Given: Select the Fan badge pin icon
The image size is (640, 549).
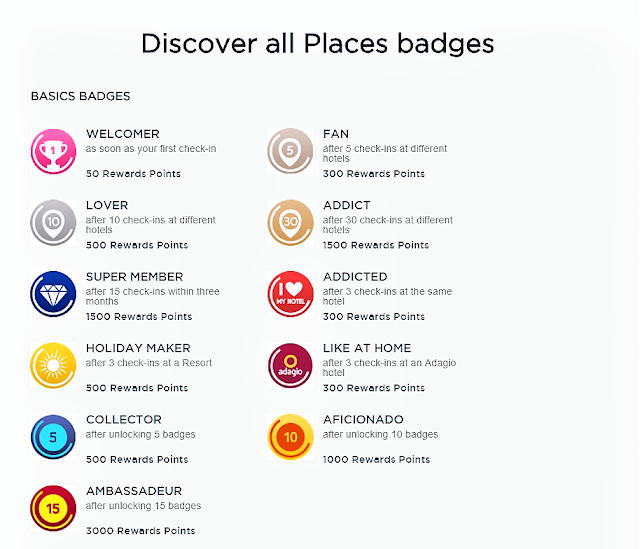Looking at the screenshot, I should [291, 152].
